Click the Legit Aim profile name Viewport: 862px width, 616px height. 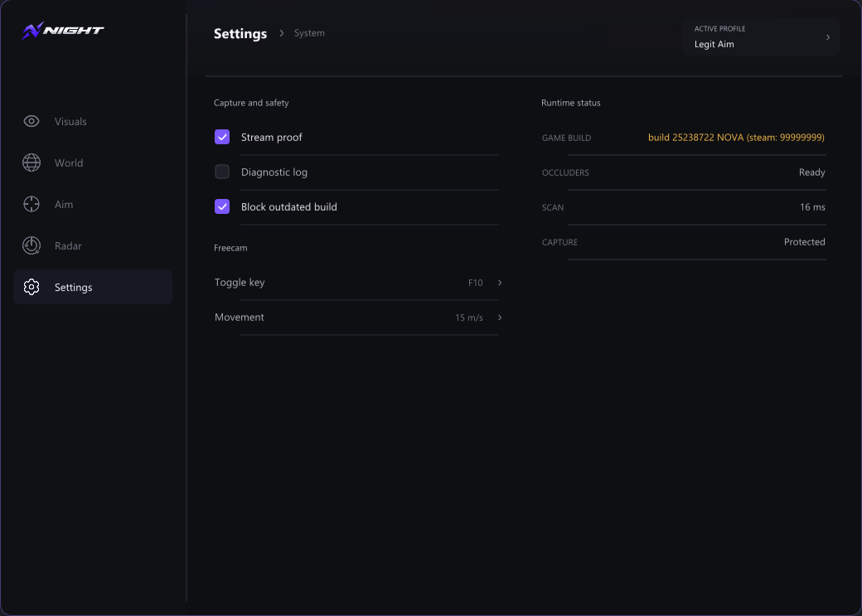pos(714,44)
